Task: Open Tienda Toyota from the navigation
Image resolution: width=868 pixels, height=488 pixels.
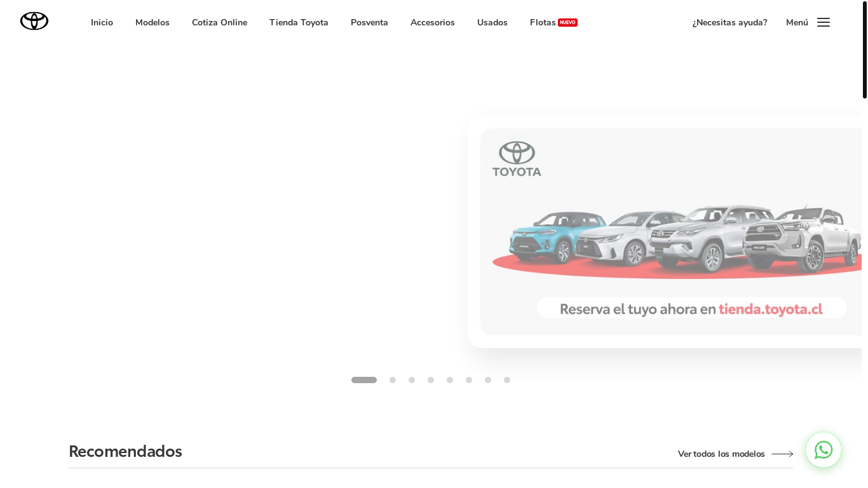Action: [299, 22]
